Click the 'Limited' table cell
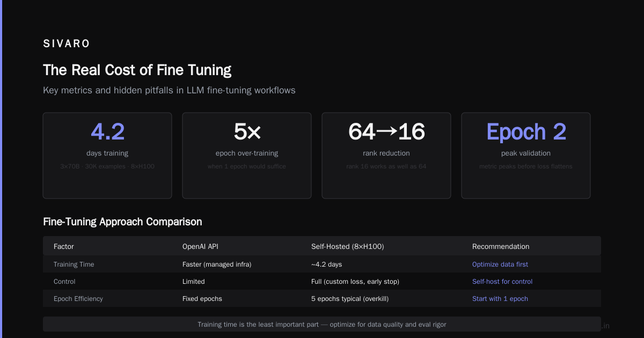 (x=194, y=281)
